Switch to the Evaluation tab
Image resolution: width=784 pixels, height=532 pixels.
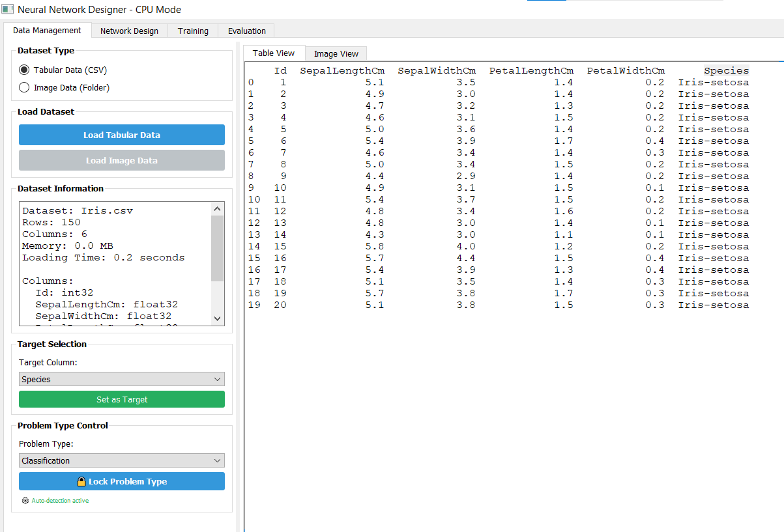[246, 31]
